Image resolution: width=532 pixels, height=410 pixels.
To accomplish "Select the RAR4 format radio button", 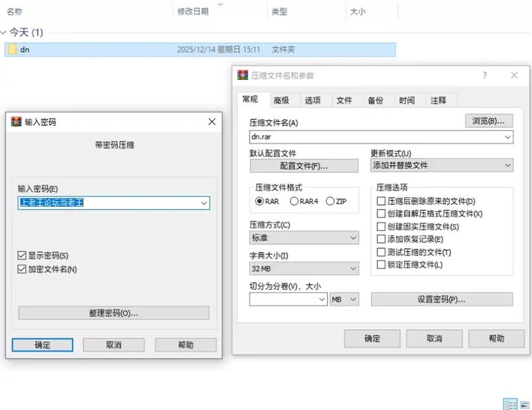I will click(294, 201).
